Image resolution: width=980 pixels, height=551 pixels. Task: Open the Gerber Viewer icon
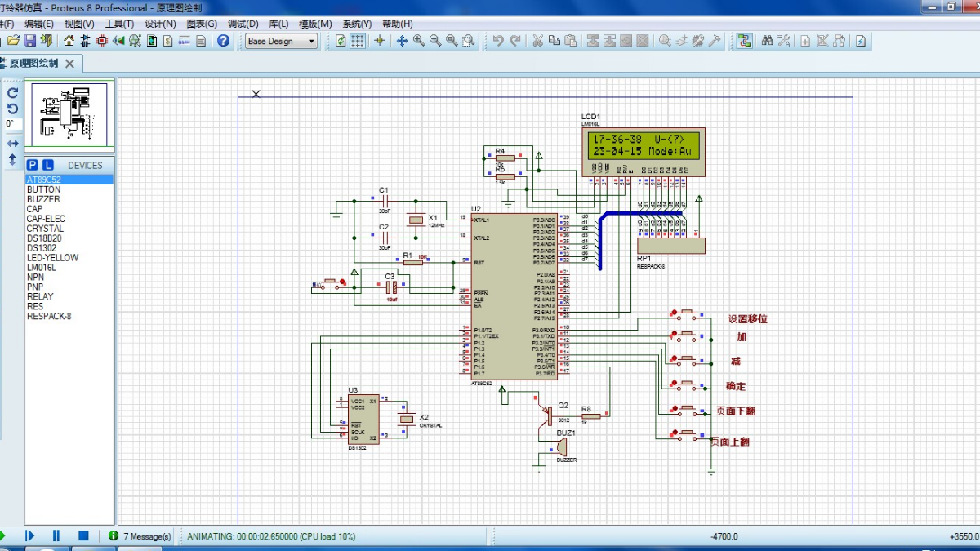click(135, 41)
